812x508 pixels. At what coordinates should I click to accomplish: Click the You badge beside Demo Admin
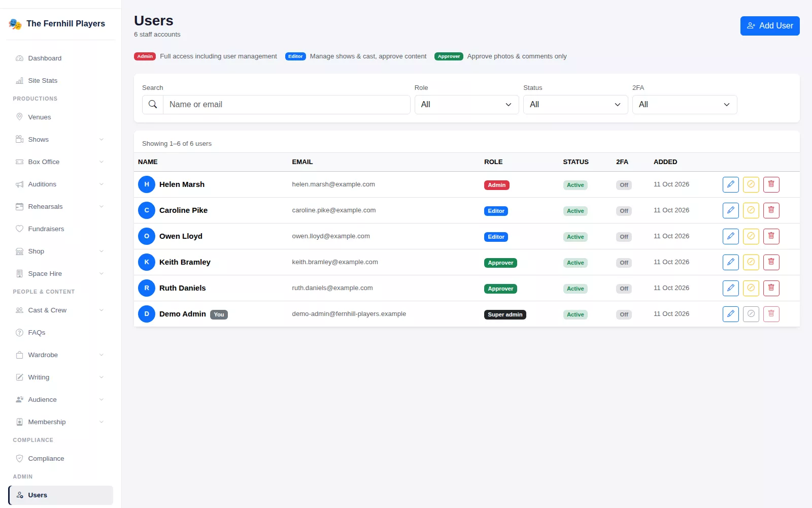pos(219,314)
